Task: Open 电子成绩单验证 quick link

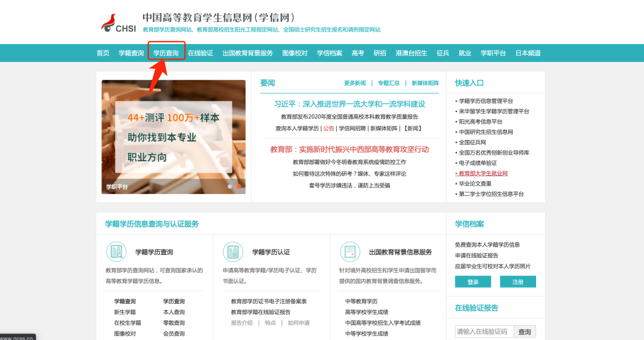Action: (478, 163)
